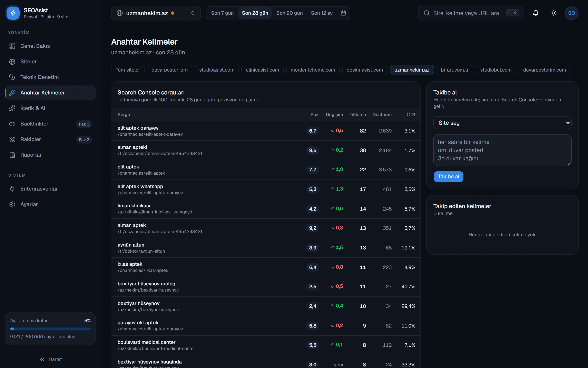
Task: Open the custom date calendar icon
Action: click(343, 13)
